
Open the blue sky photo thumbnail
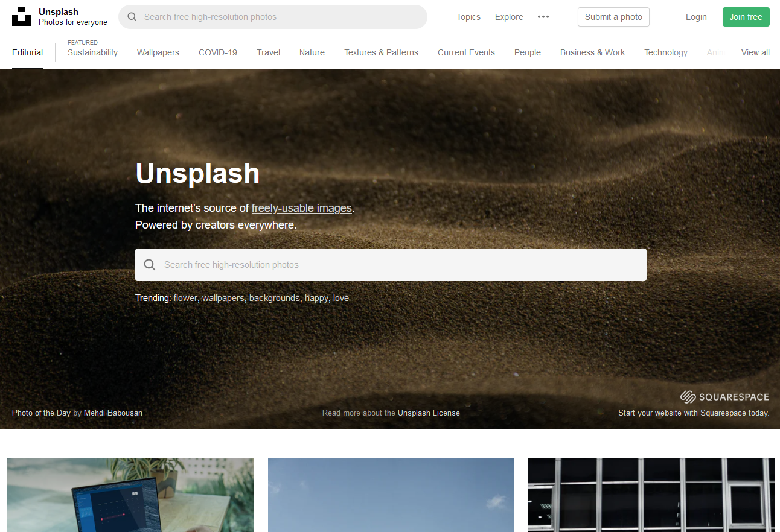click(x=391, y=495)
